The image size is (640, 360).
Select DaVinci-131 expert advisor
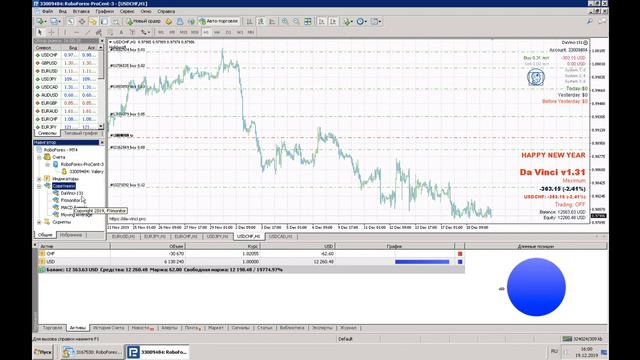[71, 193]
